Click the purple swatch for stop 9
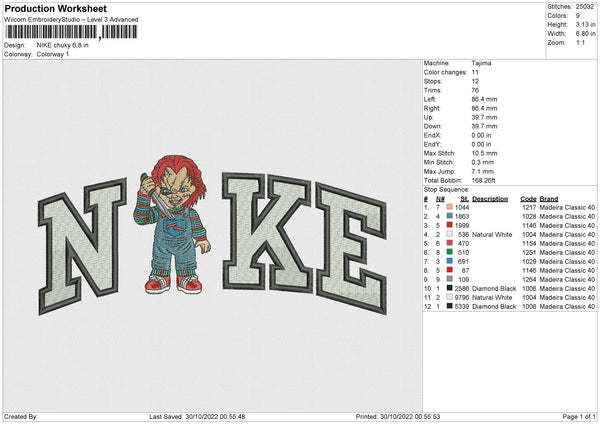Viewport: 600px width, 424px height. tap(450, 279)
